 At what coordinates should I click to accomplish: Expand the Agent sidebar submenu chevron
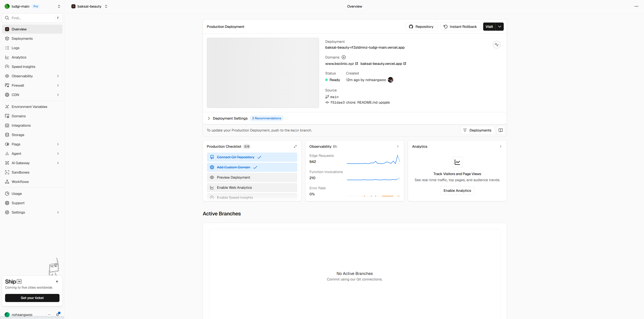pyautogui.click(x=58, y=154)
